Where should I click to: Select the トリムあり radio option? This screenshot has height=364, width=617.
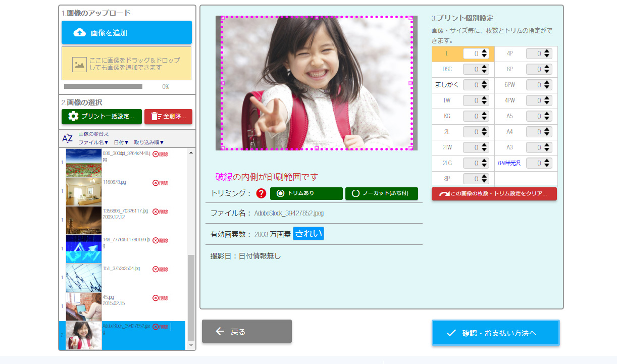click(x=281, y=193)
